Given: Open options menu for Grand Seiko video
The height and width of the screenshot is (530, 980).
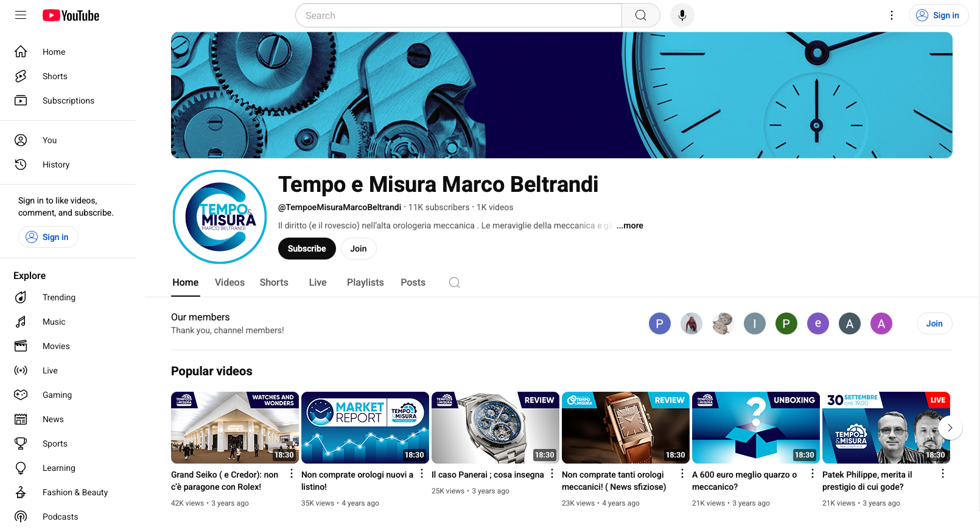Looking at the screenshot, I should click(x=291, y=473).
